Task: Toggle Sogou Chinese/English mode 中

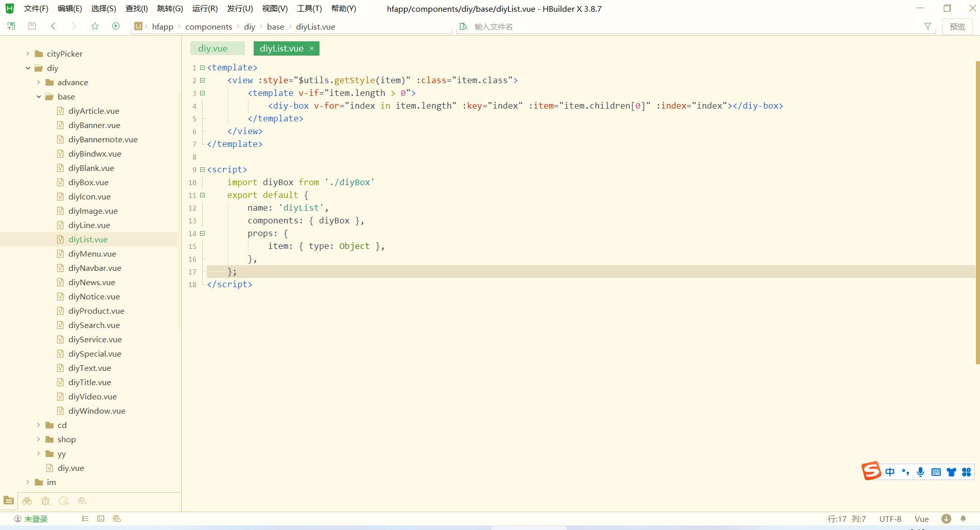Action: pyautogui.click(x=890, y=472)
